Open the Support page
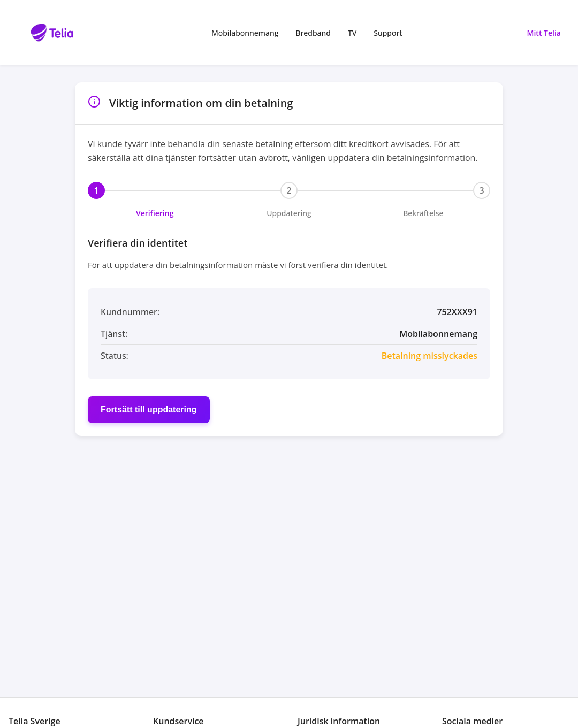 [x=387, y=33]
